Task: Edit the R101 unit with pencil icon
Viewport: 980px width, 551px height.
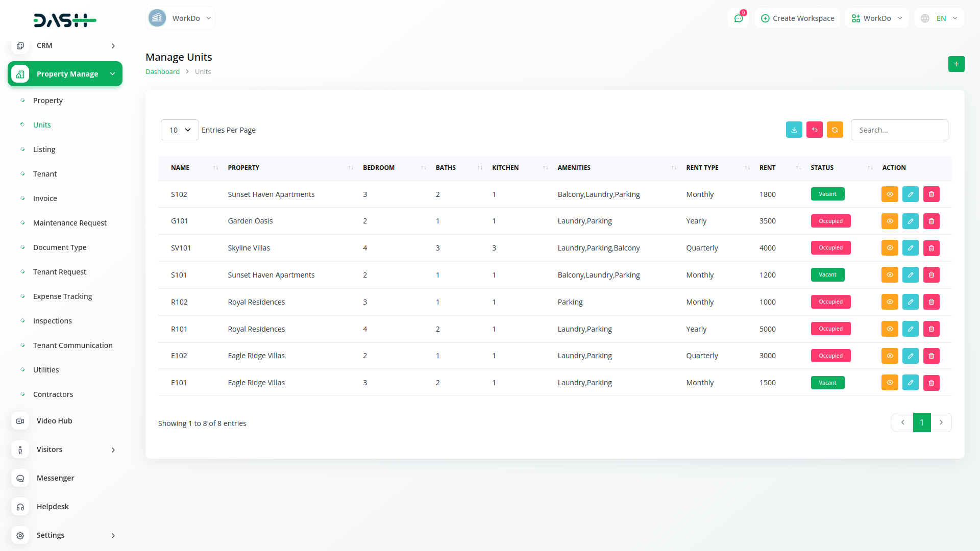Action: (910, 329)
